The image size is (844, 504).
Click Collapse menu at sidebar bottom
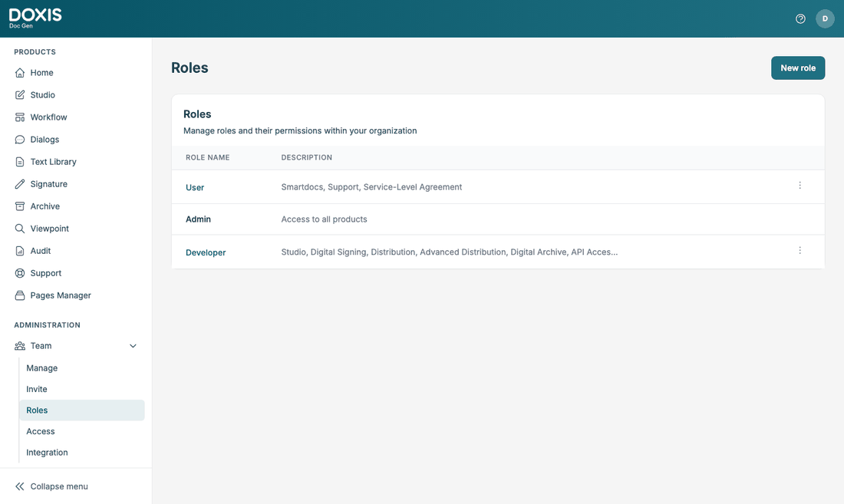(x=51, y=486)
